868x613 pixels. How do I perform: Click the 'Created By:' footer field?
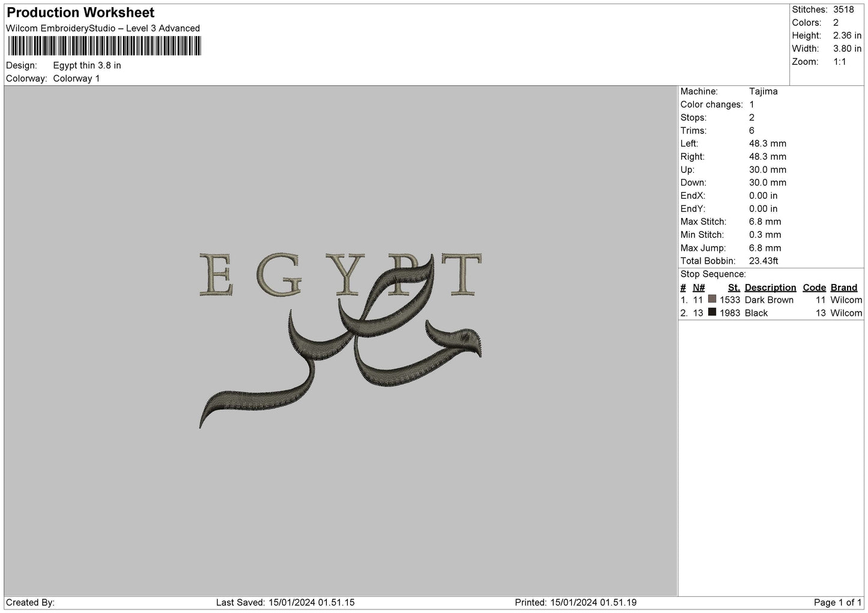[30, 602]
